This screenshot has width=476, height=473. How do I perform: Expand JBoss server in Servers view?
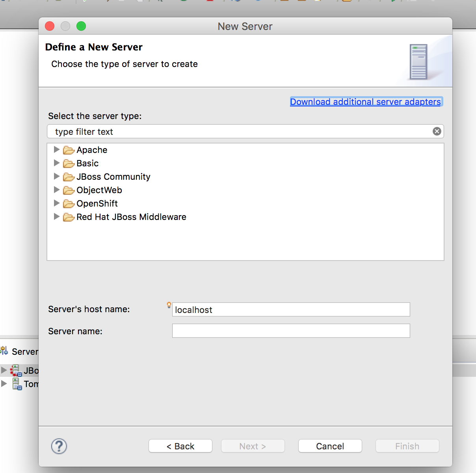pyautogui.click(x=4, y=370)
